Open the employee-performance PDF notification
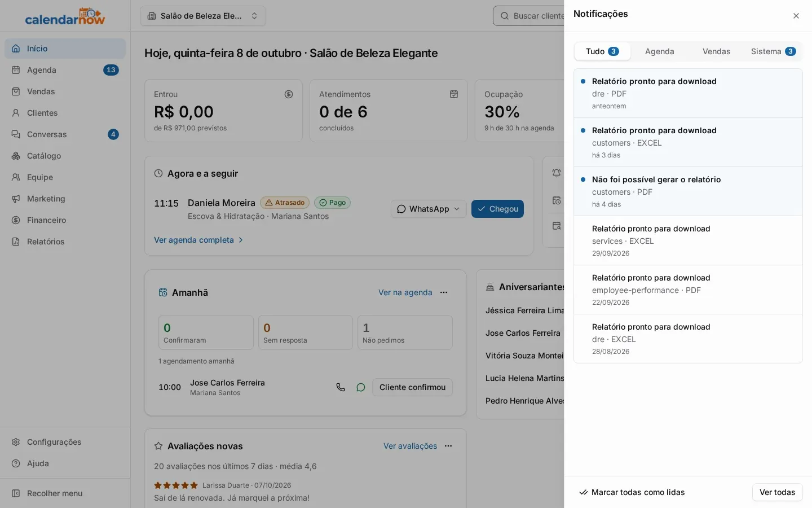Viewport: 812px width, 508px height. point(688,290)
